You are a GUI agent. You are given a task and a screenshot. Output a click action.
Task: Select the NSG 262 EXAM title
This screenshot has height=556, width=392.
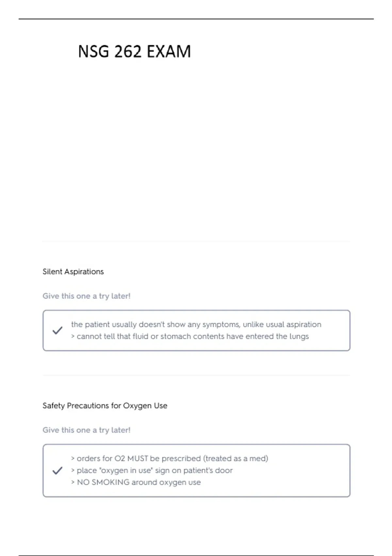[x=134, y=52]
